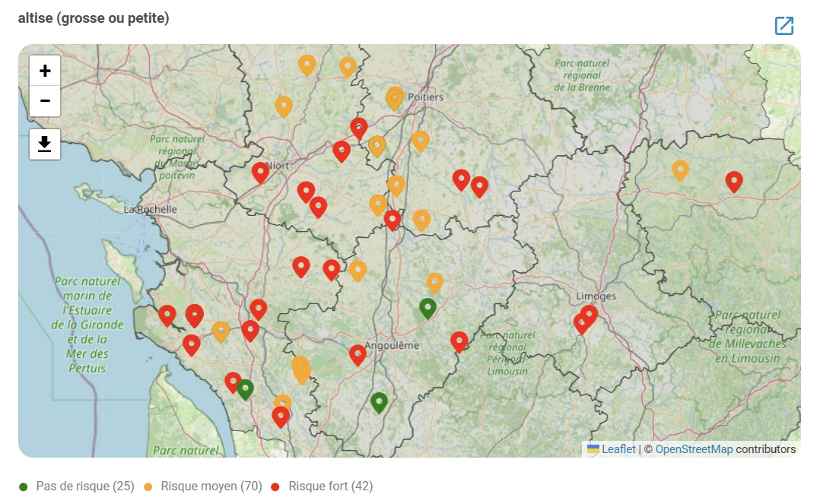820x504 pixels.
Task: Select the orange marker below the green marker's north
Action: pos(434,284)
